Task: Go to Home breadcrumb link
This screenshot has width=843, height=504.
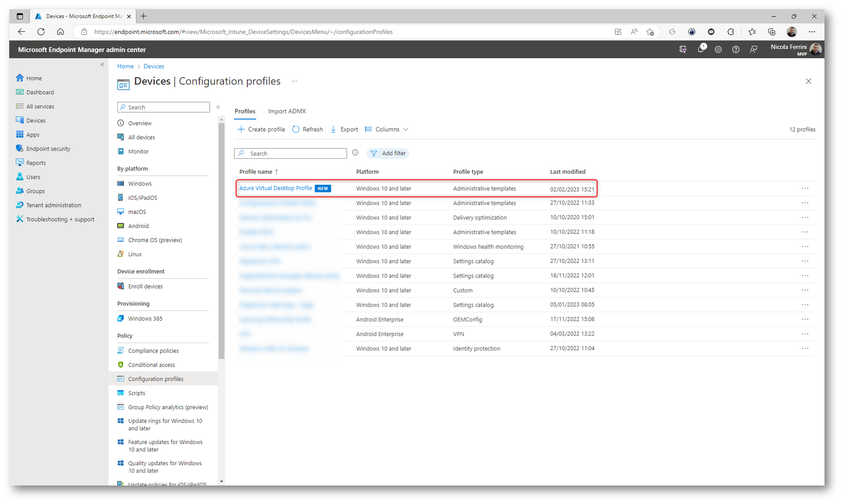Action: (x=125, y=66)
